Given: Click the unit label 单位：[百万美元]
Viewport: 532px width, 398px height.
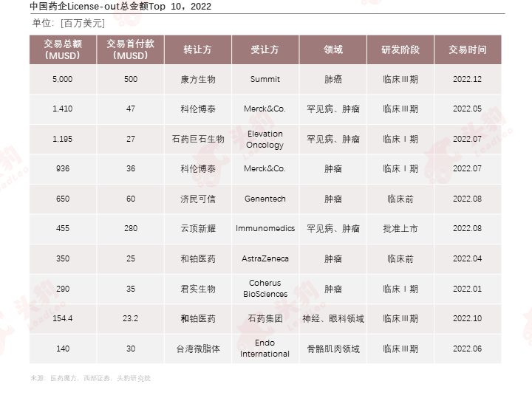Looking at the screenshot, I should 68,23.
